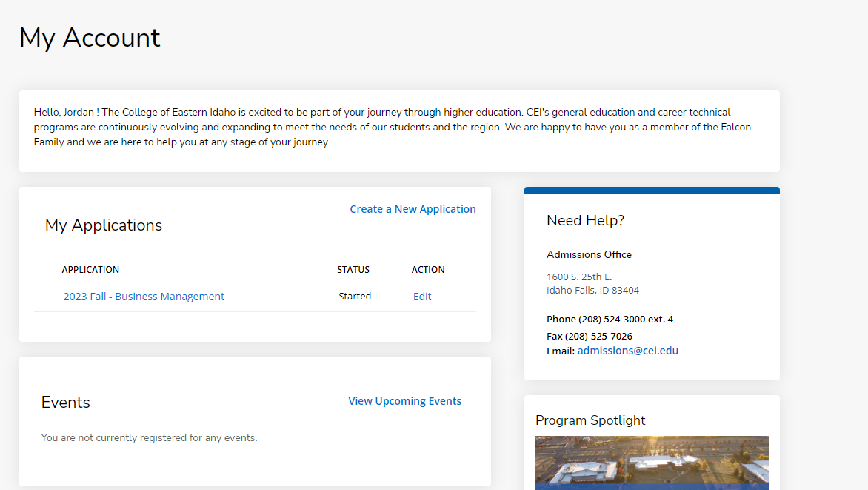Open the Program Spotlight campus image

pos(652,463)
